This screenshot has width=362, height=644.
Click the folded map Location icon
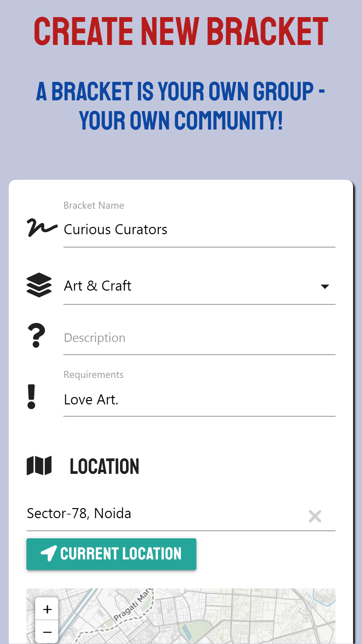39,466
